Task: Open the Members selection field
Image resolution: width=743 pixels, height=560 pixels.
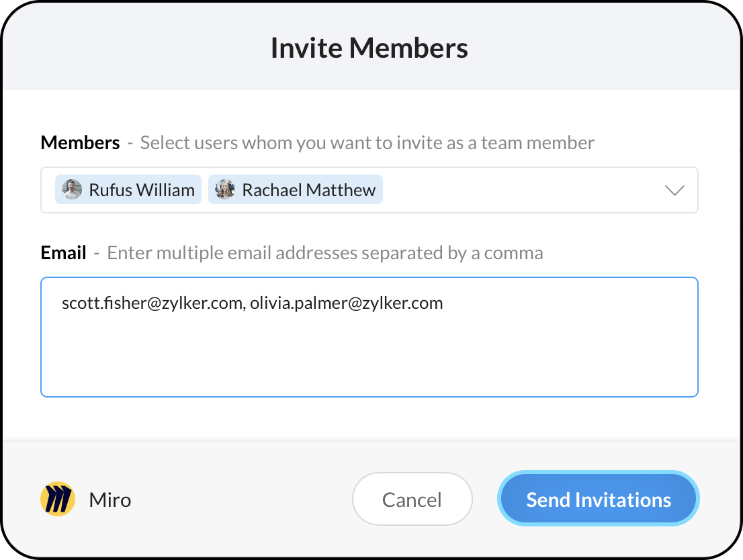Action: 524,190
